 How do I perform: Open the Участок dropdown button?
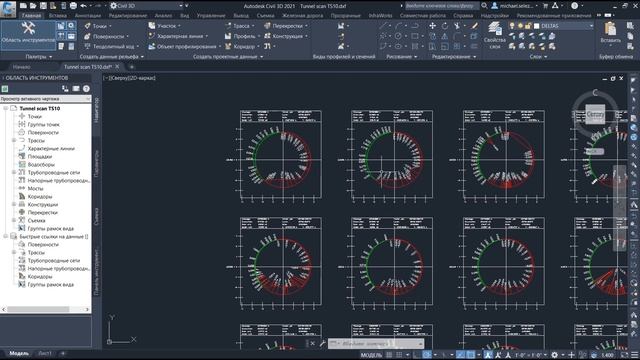164,26
